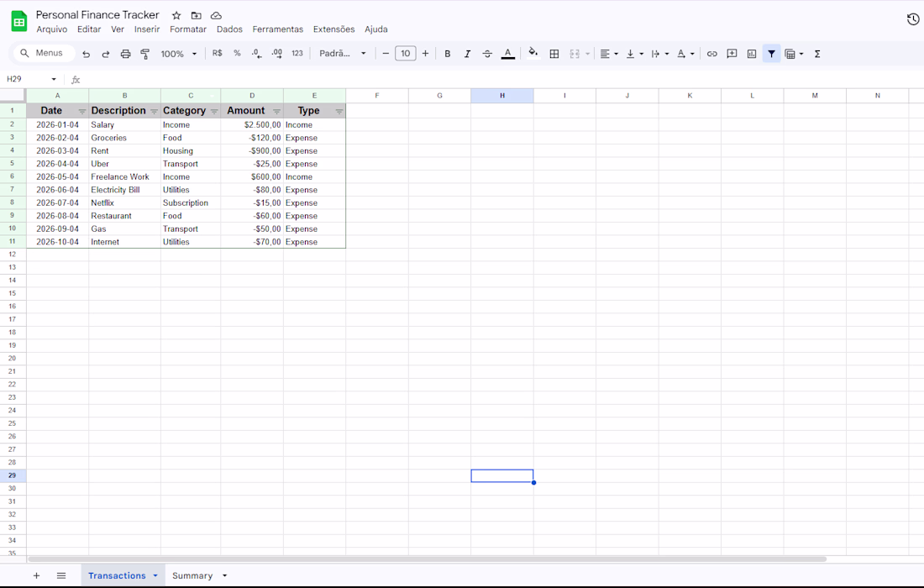Increase decimal places icon
This screenshot has height=588, width=924.
pos(276,53)
